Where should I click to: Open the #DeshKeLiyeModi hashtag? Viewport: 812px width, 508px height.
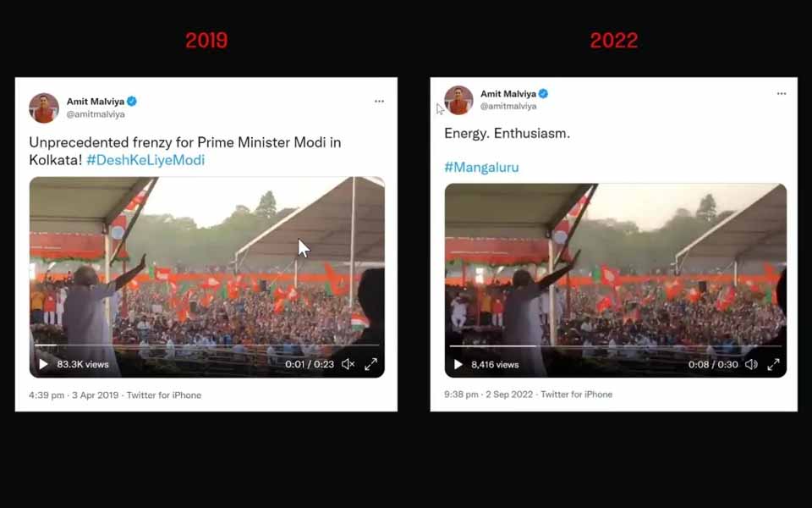click(145, 160)
